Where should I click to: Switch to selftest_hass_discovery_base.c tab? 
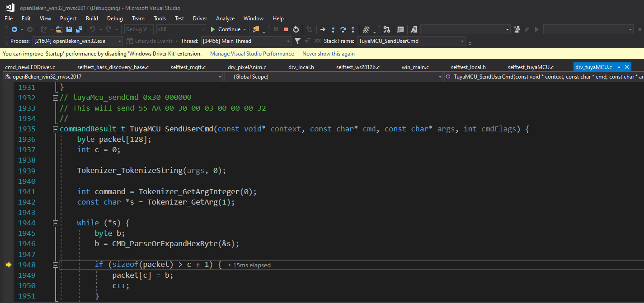[113, 67]
